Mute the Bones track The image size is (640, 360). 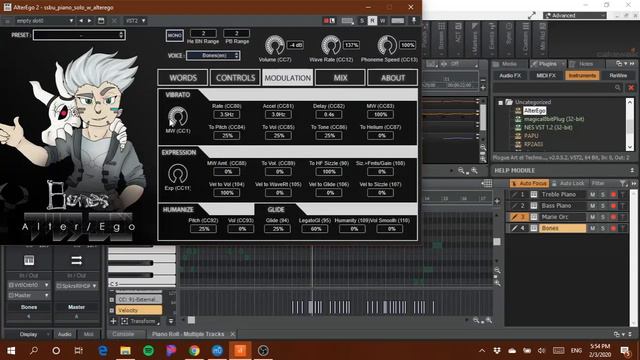593,228
